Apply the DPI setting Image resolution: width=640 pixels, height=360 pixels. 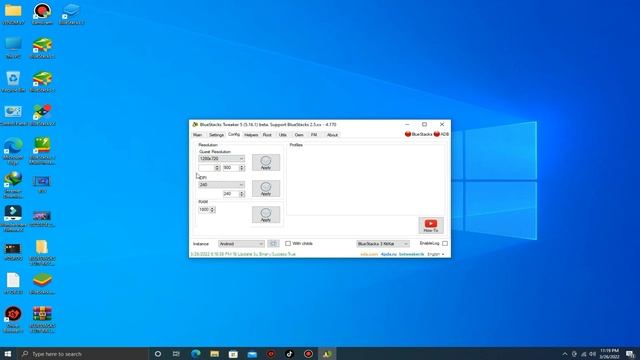pyautogui.click(x=266, y=189)
